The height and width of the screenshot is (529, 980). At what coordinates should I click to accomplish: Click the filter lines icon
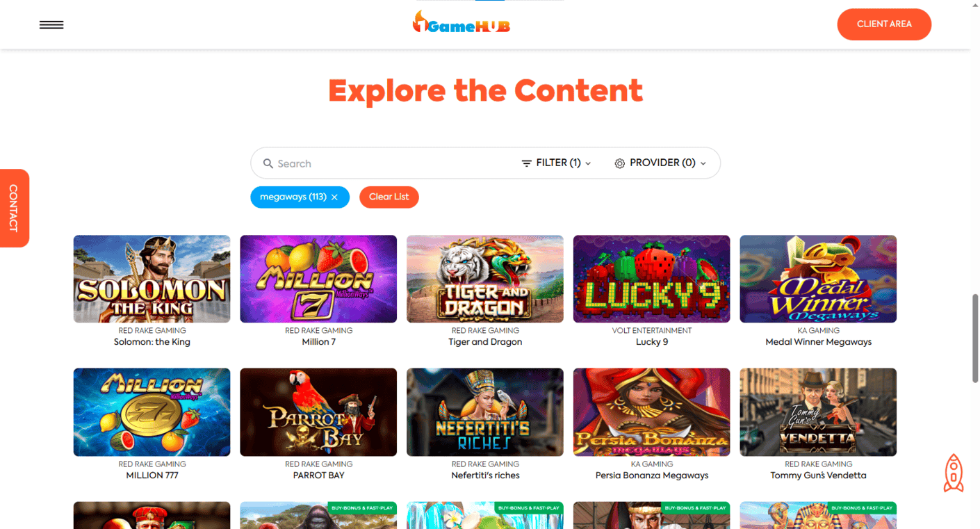coord(527,163)
